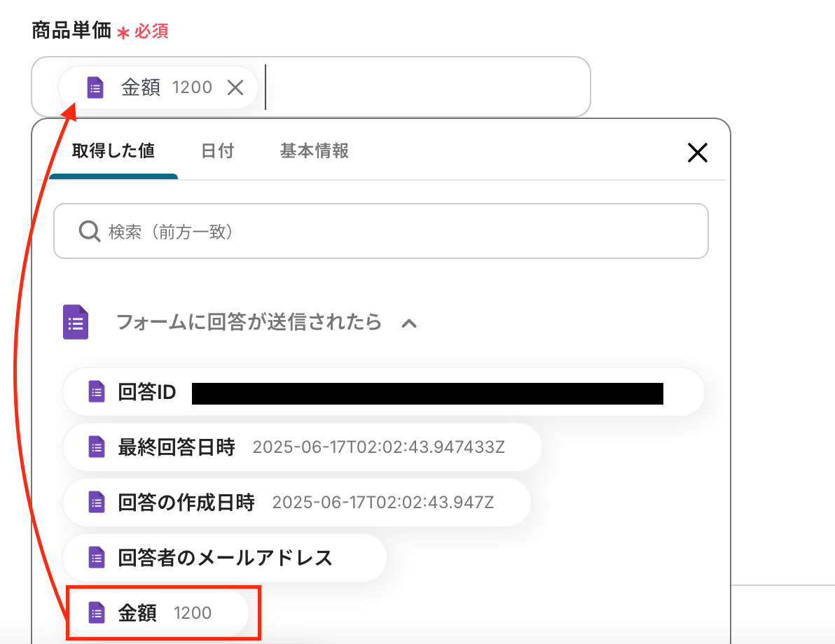Select the 回答ID value chip
This screenshot has height=644, width=835.
[x=147, y=393]
